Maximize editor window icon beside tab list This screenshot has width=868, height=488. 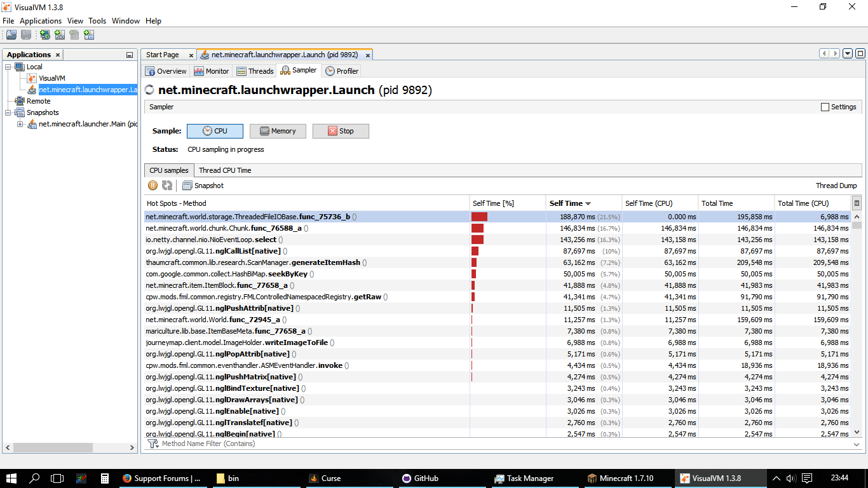coord(860,53)
